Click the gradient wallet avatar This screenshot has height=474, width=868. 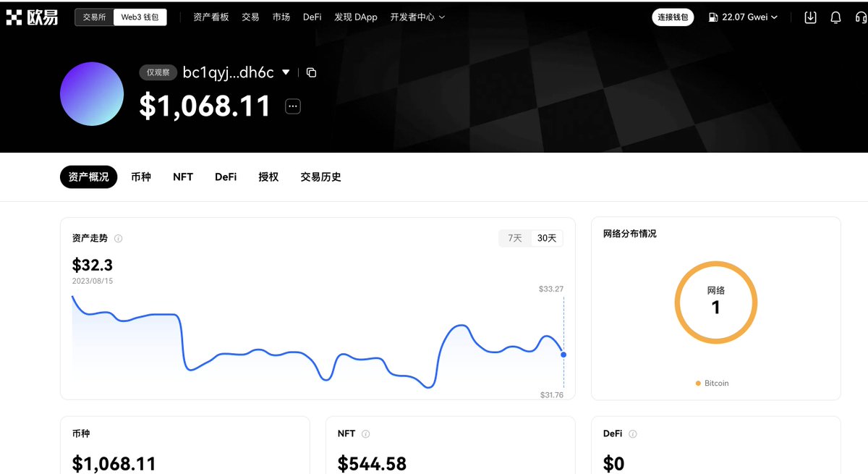tap(92, 94)
